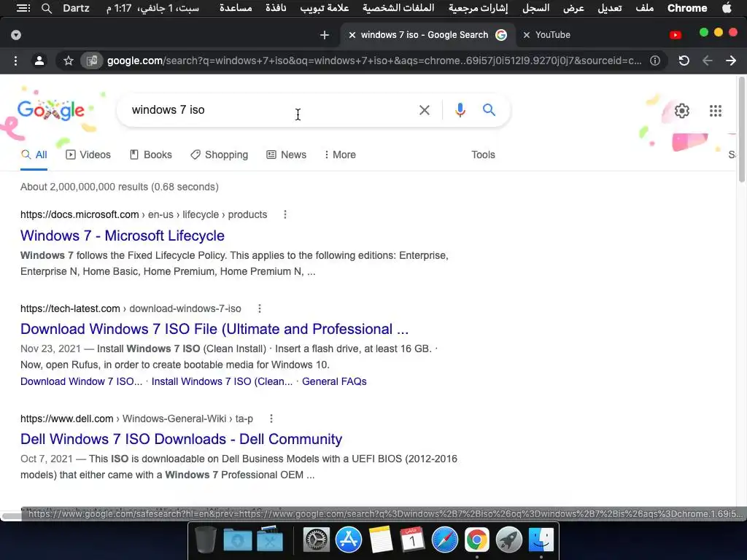
Task: Open Chrome's three-dot menu
Action: (16, 61)
